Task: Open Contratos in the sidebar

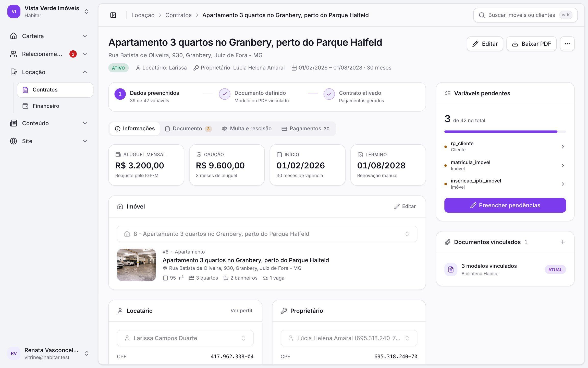Action: tap(55, 90)
